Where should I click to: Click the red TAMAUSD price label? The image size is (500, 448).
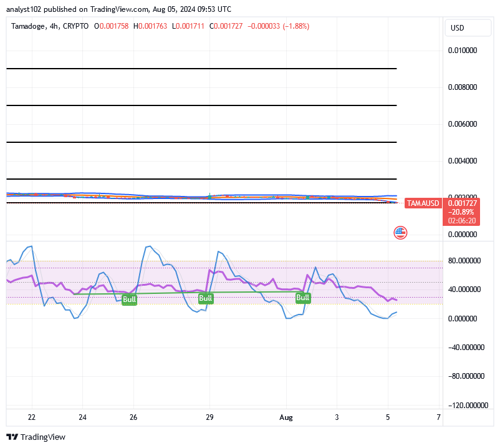pos(425,203)
